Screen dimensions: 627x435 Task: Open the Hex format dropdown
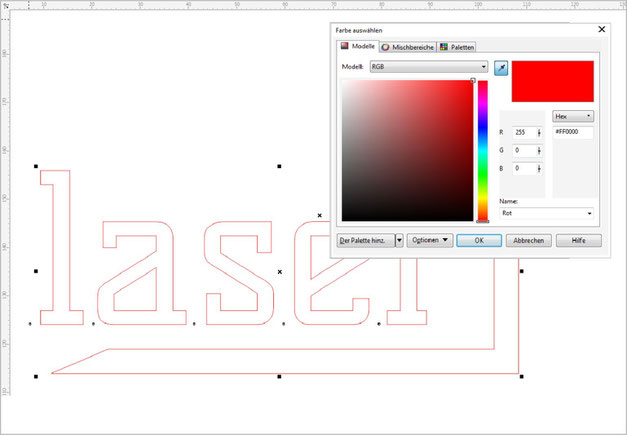point(573,116)
